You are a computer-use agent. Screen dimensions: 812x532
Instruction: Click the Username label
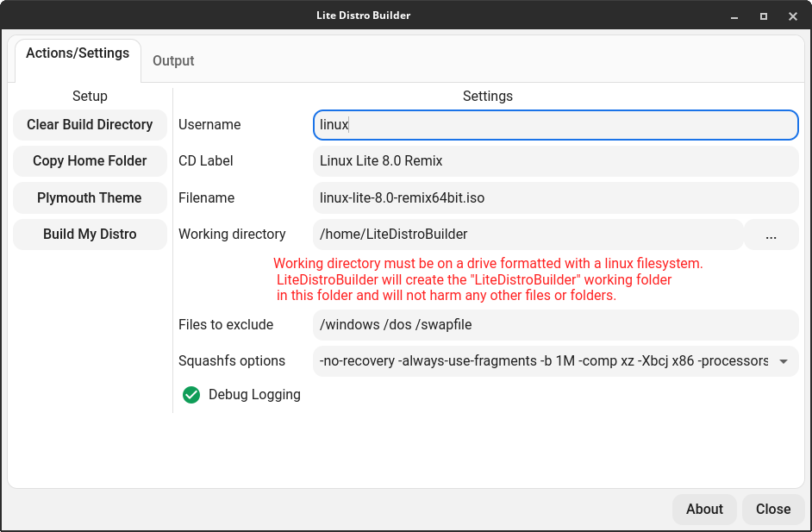(209, 125)
